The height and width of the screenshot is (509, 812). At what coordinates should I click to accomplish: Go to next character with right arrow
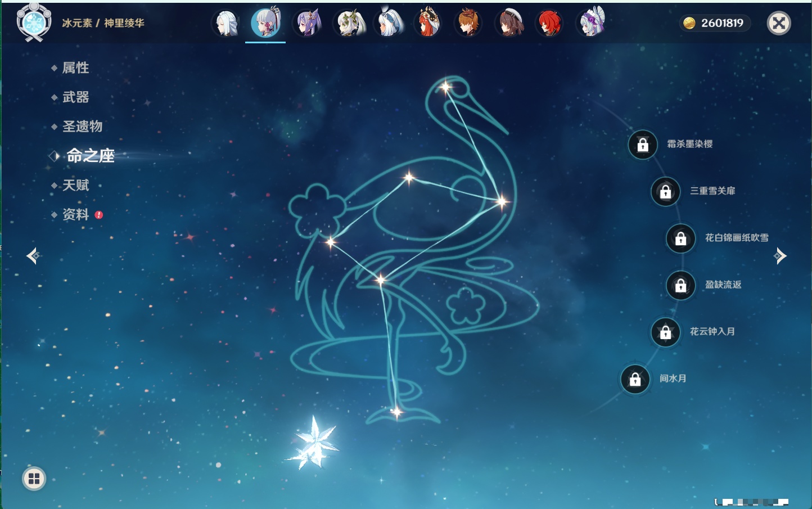[x=780, y=256]
